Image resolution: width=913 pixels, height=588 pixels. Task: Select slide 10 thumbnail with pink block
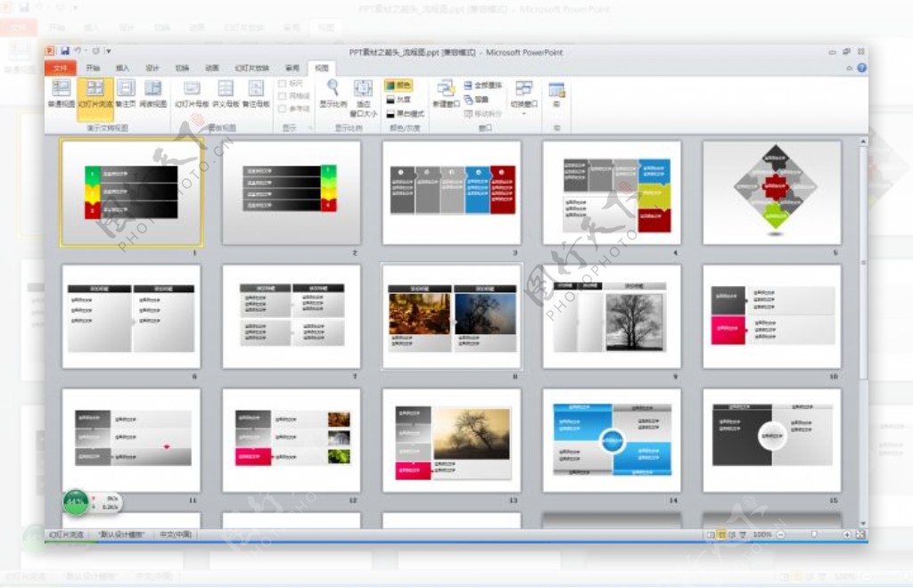click(772, 316)
